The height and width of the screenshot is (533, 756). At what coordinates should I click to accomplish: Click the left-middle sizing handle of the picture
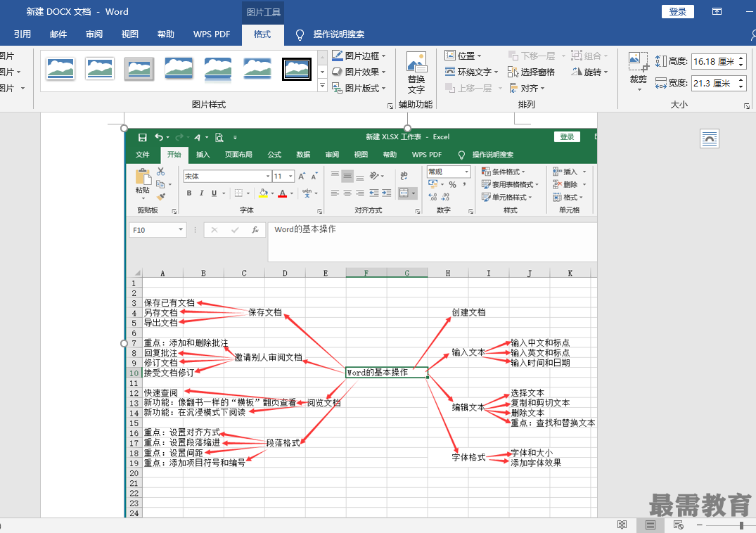pyautogui.click(x=124, y=343)
